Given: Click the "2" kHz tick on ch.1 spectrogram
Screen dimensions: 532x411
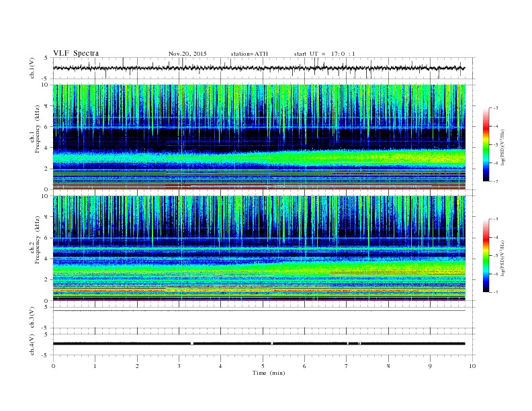Looking at the screenshot, I should click(x=46, y=169).
